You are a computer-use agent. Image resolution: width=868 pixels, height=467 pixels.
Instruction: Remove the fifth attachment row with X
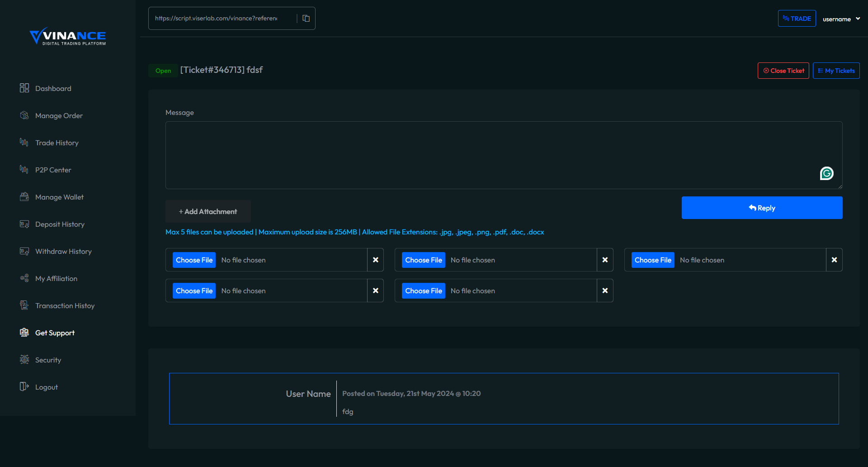605,291
